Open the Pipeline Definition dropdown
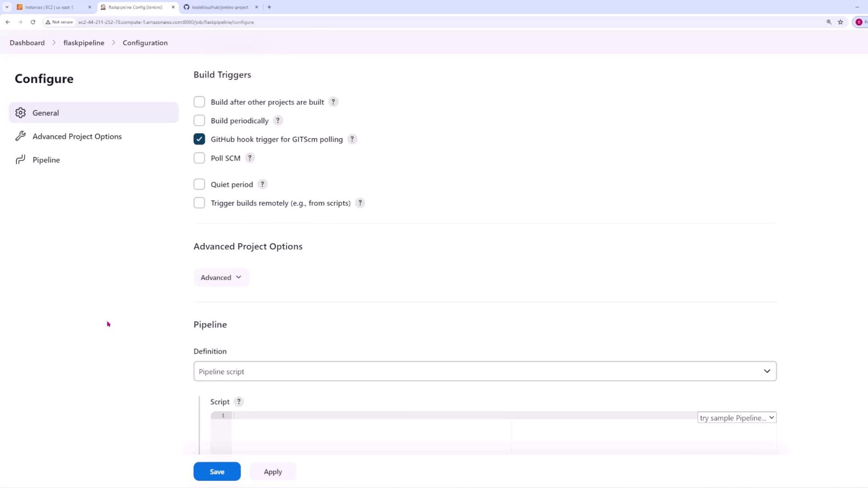Image resolution: width=868 pixels, height=488 pixels. click(485, 371)
